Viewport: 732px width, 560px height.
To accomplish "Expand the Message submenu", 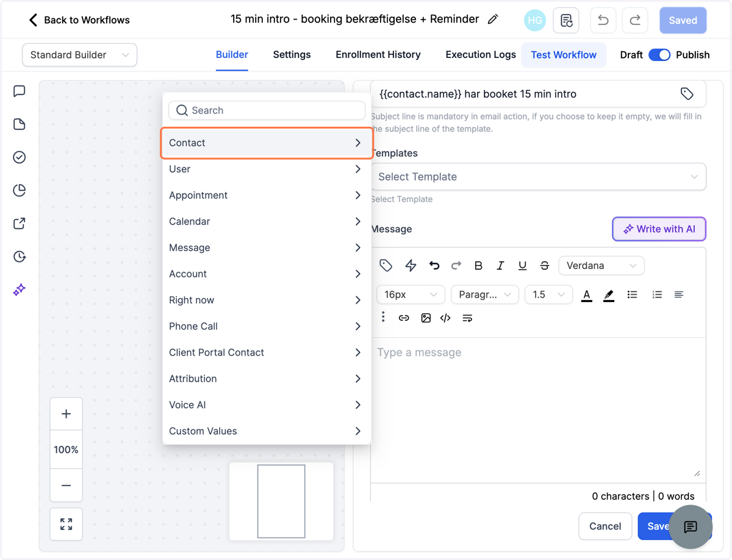I will click(267, 248).
